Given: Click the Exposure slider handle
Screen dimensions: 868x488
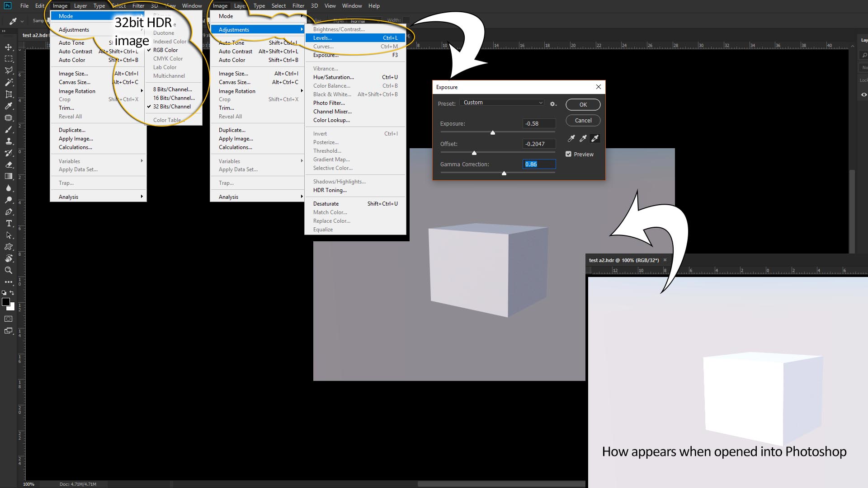Looking at the screenshot, I should click(x=493, y=132).
